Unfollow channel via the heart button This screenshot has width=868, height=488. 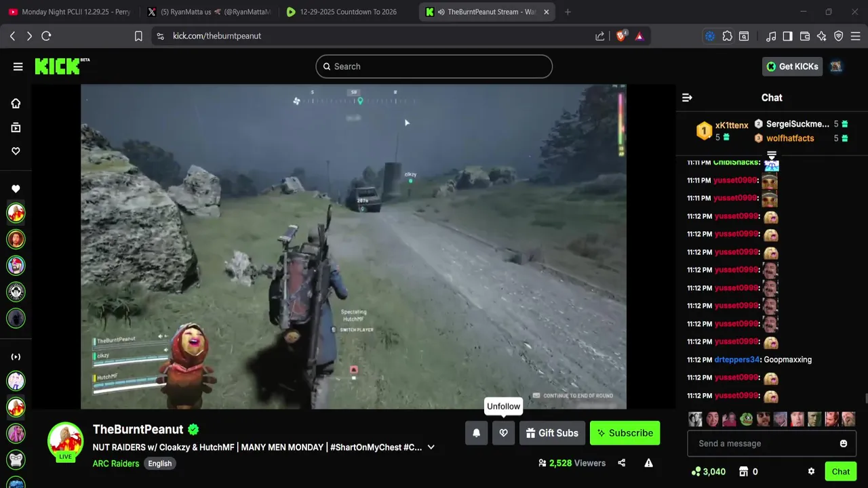pyautogui.click(x=503, y=433)
